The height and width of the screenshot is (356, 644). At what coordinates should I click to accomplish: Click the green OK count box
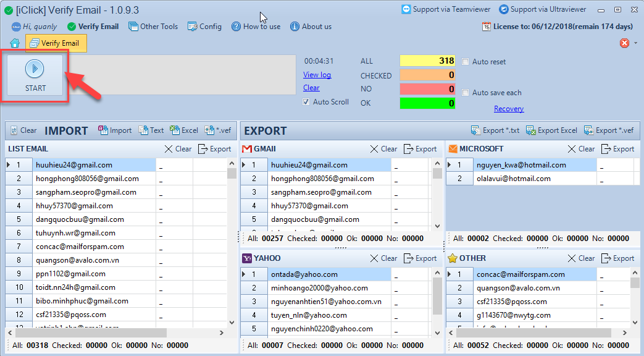coord(427,103)
